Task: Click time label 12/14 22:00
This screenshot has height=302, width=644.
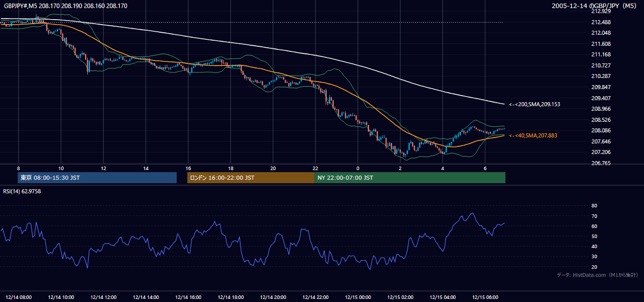Action: click(315, 297)
